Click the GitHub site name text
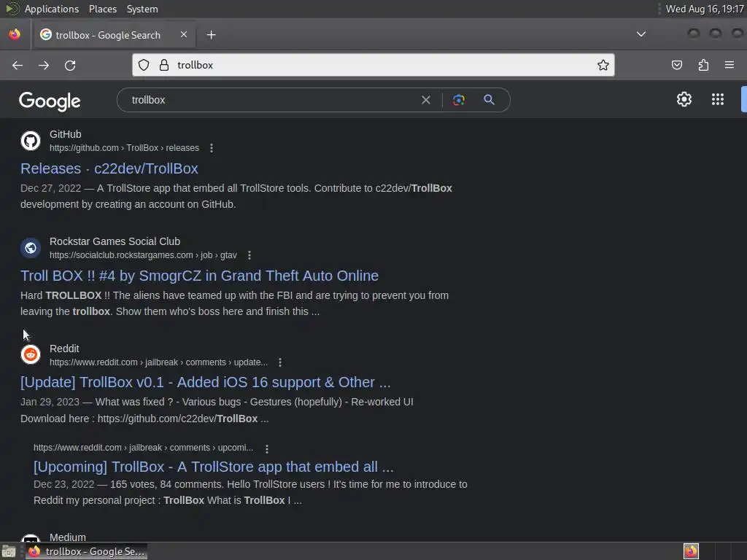The width and height of the screenshot is (747, 560). [x=65, y=134]
